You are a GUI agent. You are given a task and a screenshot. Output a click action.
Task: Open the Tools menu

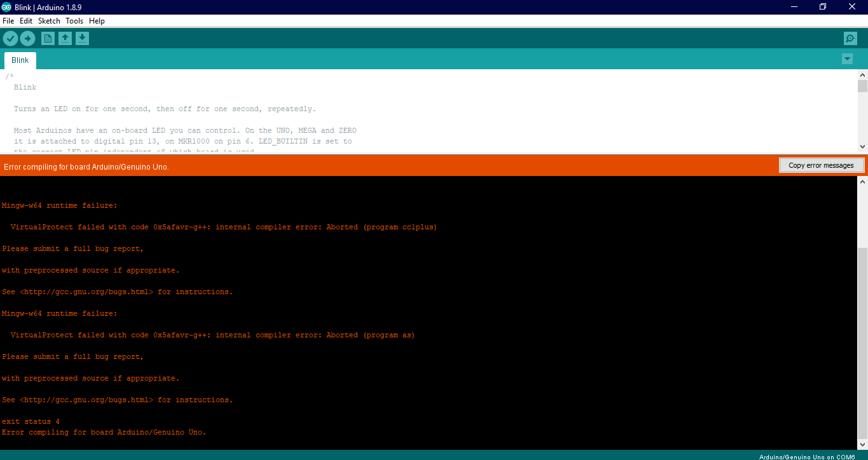[x=74, y=20]
